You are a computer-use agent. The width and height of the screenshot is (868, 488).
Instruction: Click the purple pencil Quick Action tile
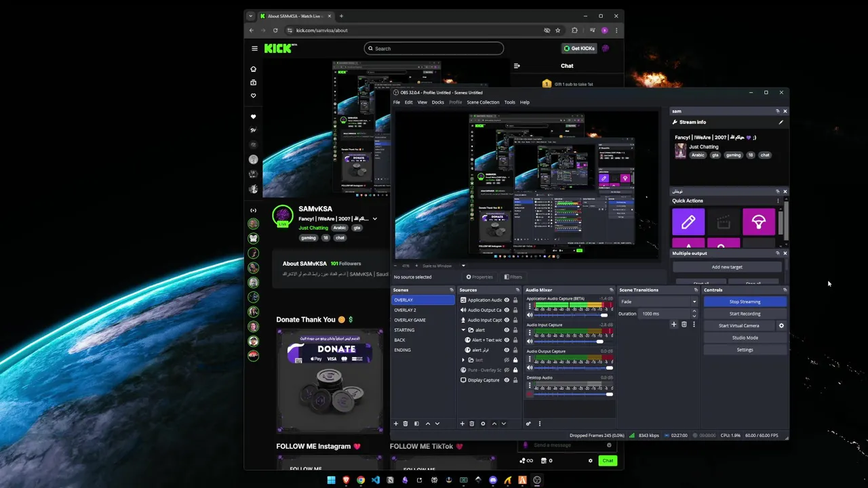[x=688, y=222]
